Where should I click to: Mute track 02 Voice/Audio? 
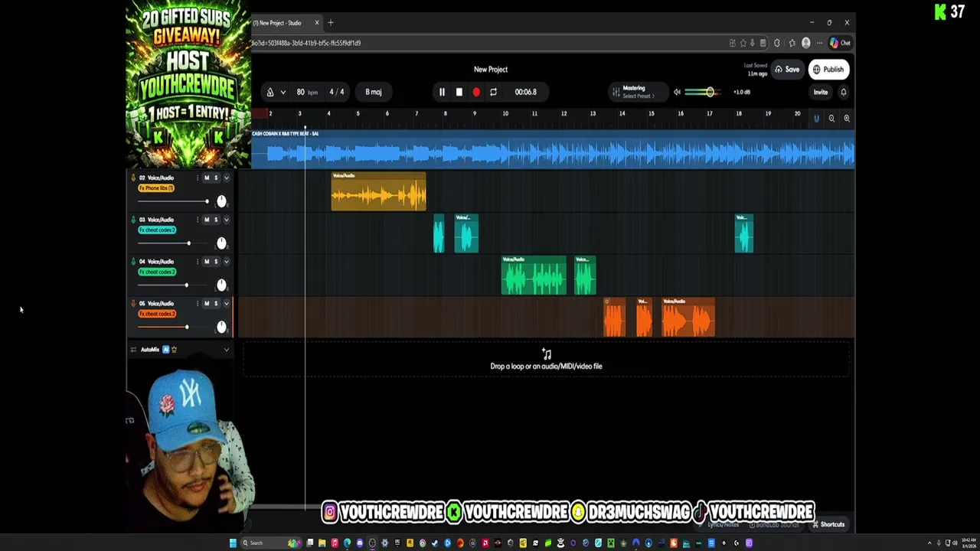pos(207,178)
